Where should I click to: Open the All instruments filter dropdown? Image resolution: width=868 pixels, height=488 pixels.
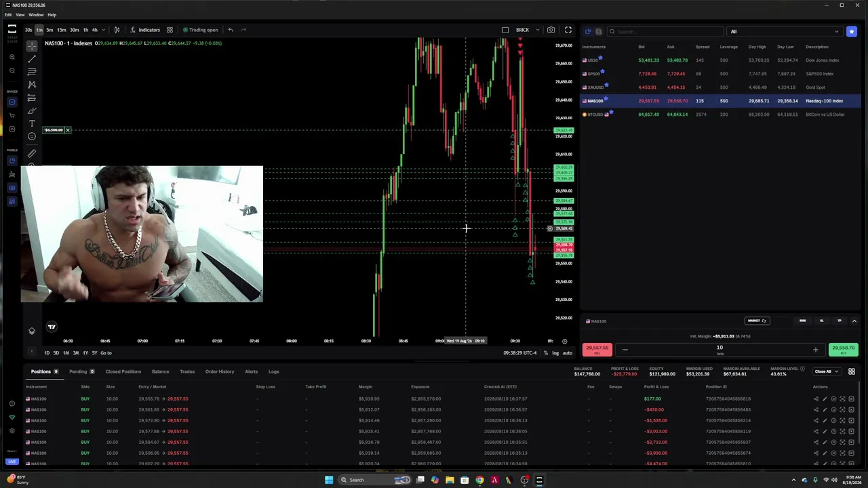coord(784,31)
